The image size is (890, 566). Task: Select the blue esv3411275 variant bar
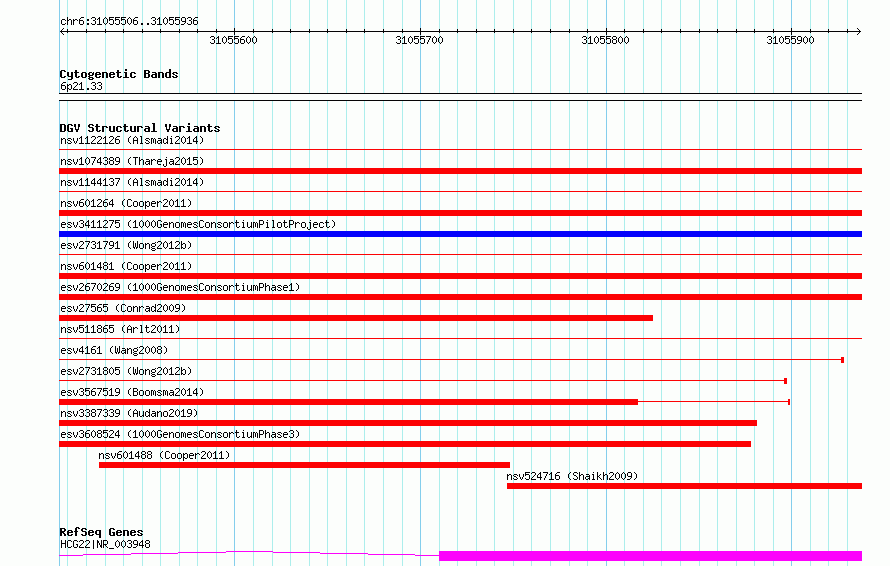[460, 234]
